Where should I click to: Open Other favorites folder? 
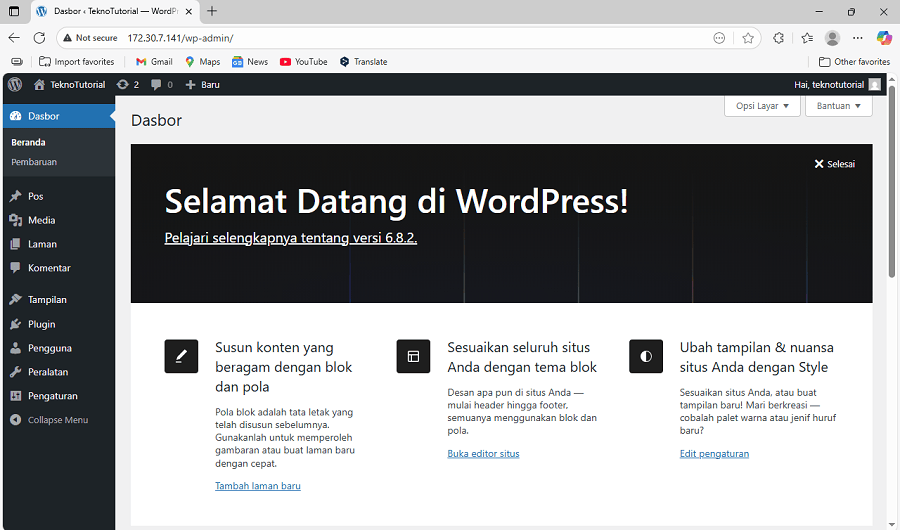coord(854,61)
